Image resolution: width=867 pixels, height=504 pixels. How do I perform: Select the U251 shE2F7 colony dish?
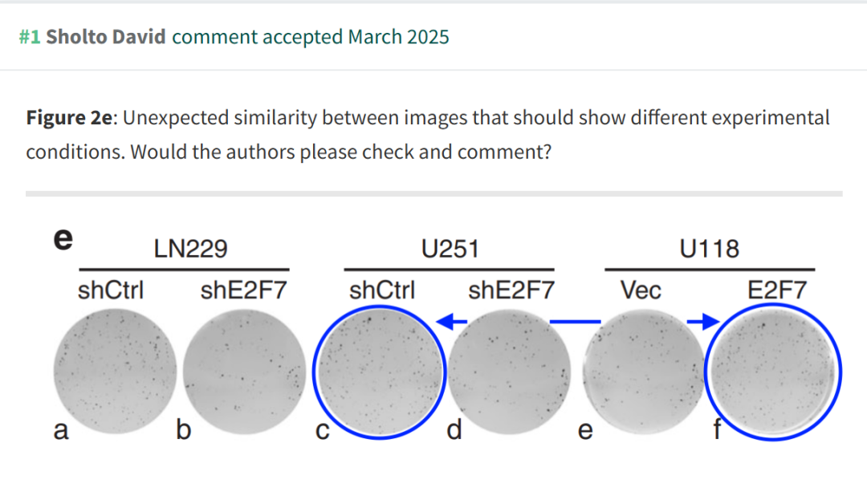[x=509, y=372]
